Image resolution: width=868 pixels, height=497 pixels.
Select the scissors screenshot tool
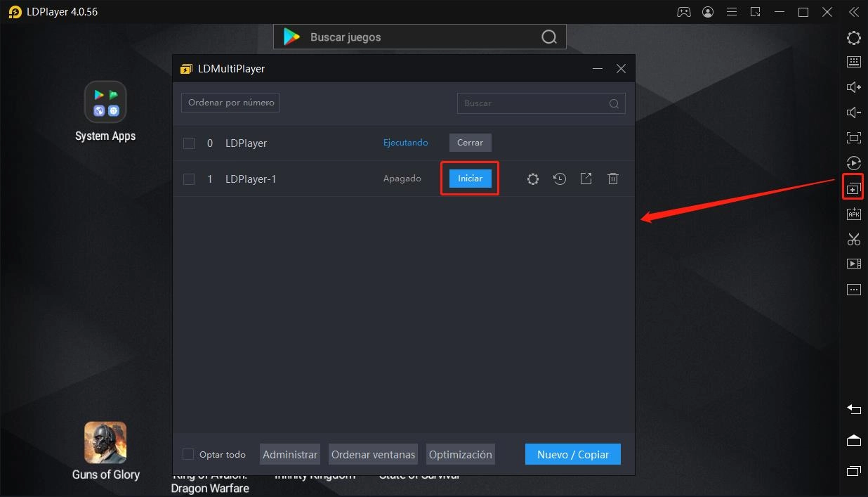pos(854,239)
